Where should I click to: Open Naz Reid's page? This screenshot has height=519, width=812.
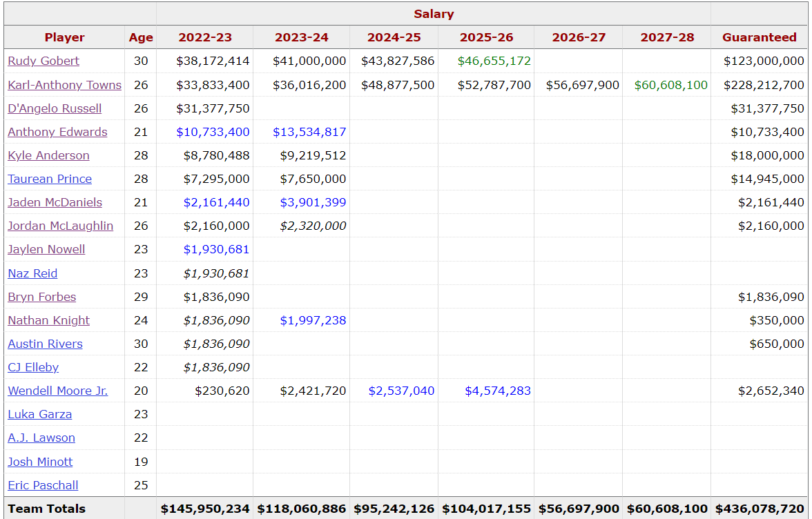32,273
